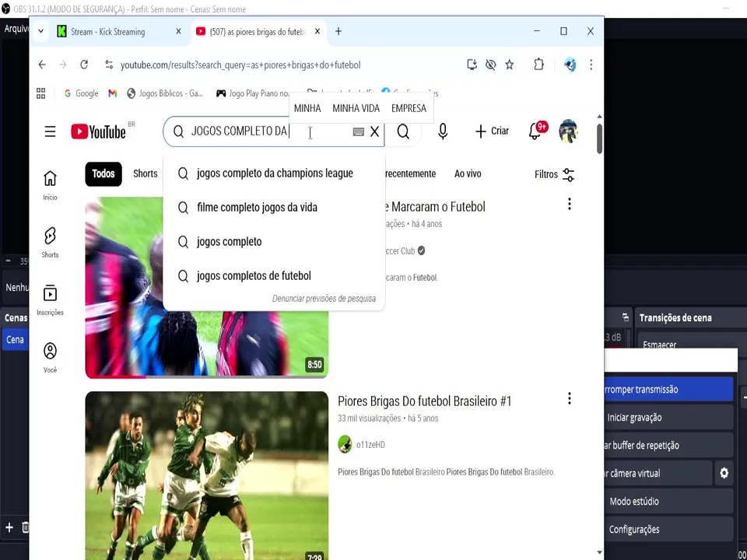This screenshot has height=560, width=747.
Task: Open Inscrições in the YouTube sidebar
Action: coord(50,300)
